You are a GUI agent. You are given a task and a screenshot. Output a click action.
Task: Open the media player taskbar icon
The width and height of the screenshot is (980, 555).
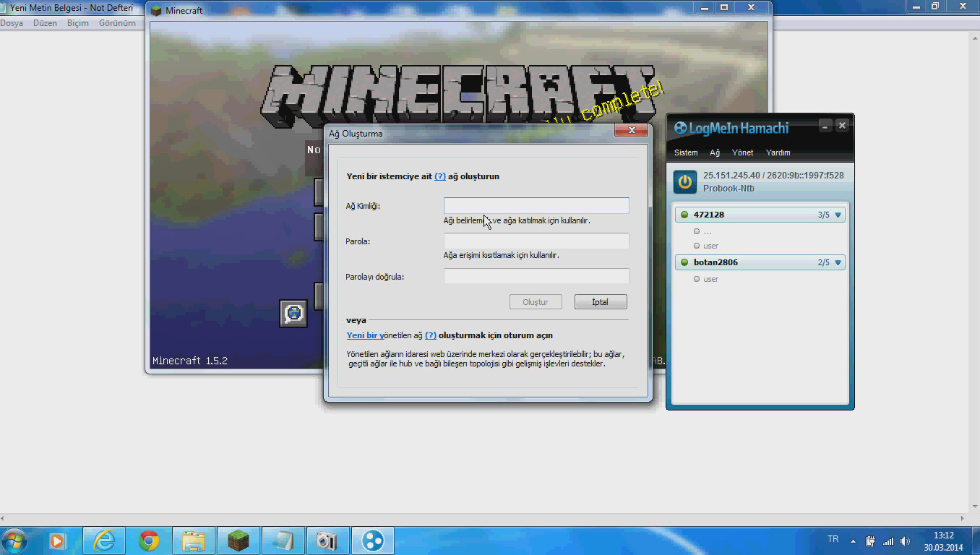click(x=57, y=541)
